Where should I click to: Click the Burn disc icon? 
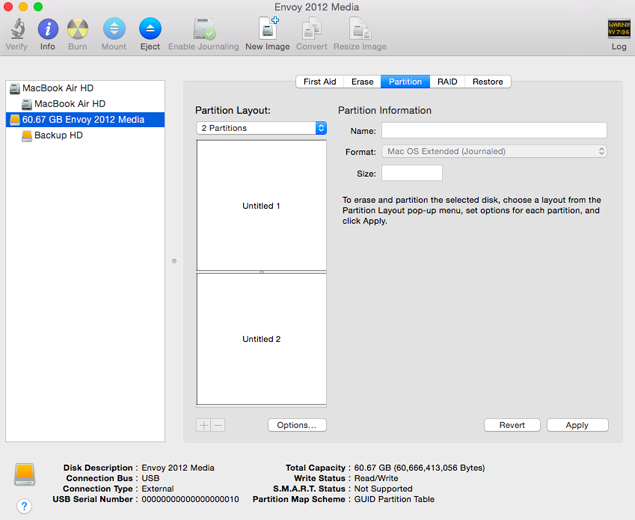[x=77, y=29]
